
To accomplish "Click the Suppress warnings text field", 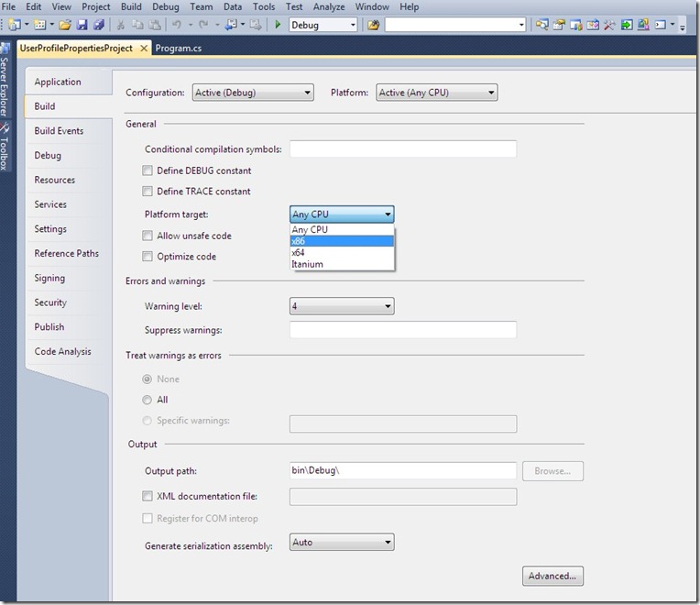I will pyautogui.click(x=403, y=330).
